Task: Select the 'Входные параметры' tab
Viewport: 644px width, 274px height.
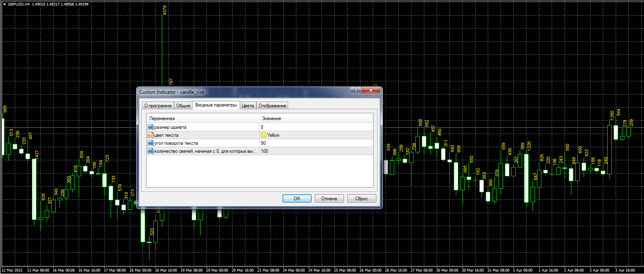Action: (216, 105)
